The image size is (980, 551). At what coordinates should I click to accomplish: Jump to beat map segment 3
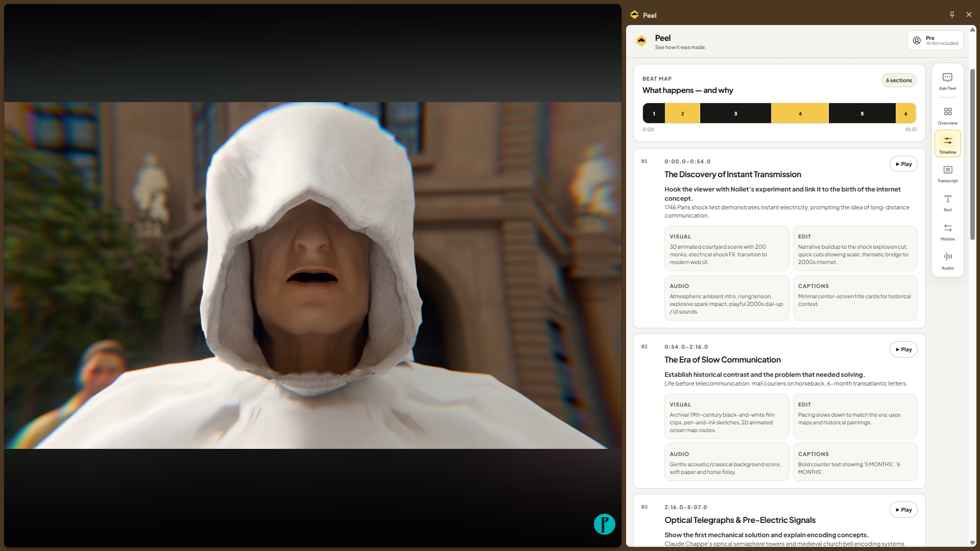[x=735, y=113]
